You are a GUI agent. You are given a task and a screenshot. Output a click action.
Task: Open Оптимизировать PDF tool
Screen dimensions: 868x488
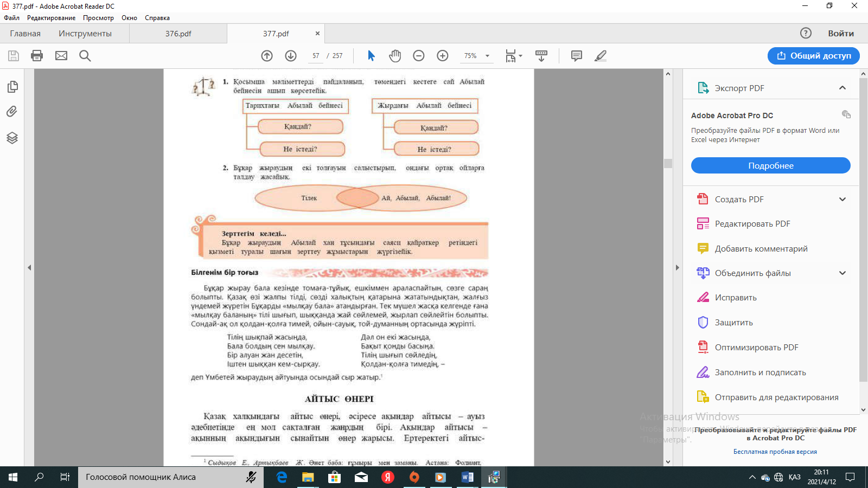[x=756, y=347]
